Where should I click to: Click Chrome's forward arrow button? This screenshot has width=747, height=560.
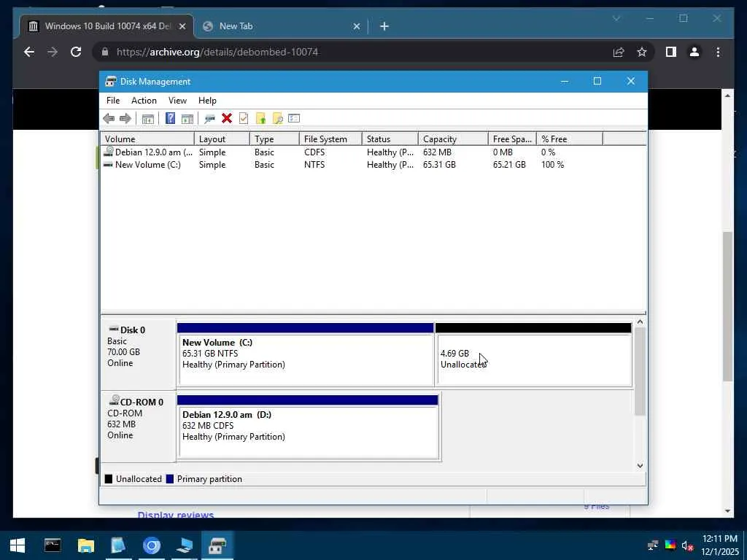pyautogui.click(x=53, y=52)
